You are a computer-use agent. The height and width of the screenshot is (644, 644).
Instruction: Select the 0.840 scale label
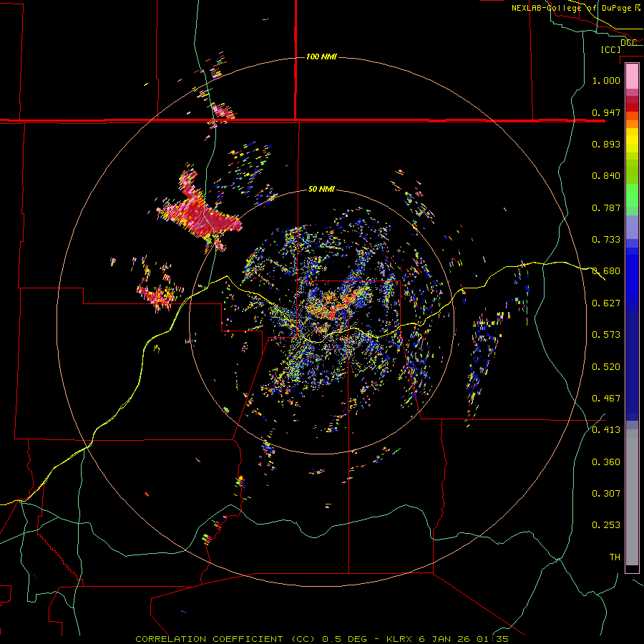tap(606, 175)
